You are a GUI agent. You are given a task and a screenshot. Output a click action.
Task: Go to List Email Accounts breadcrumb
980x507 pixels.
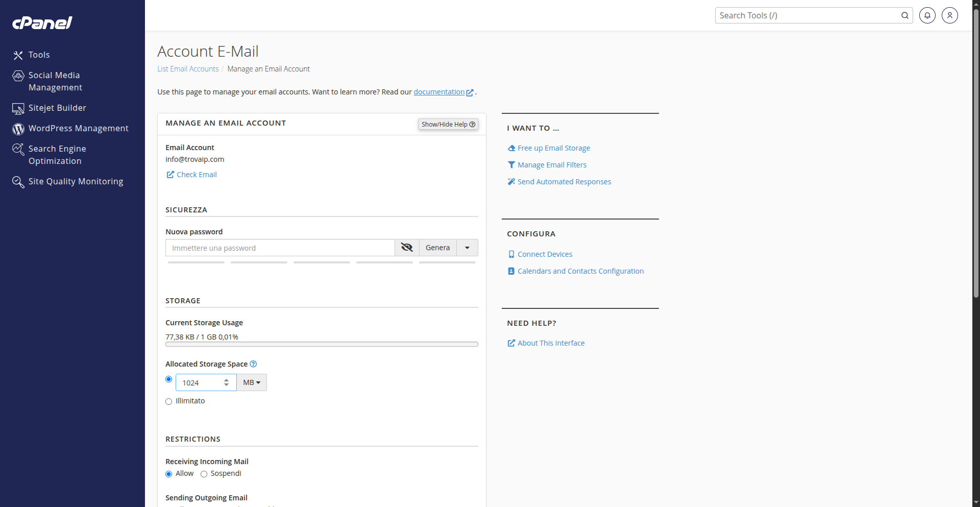click(188, 69)
